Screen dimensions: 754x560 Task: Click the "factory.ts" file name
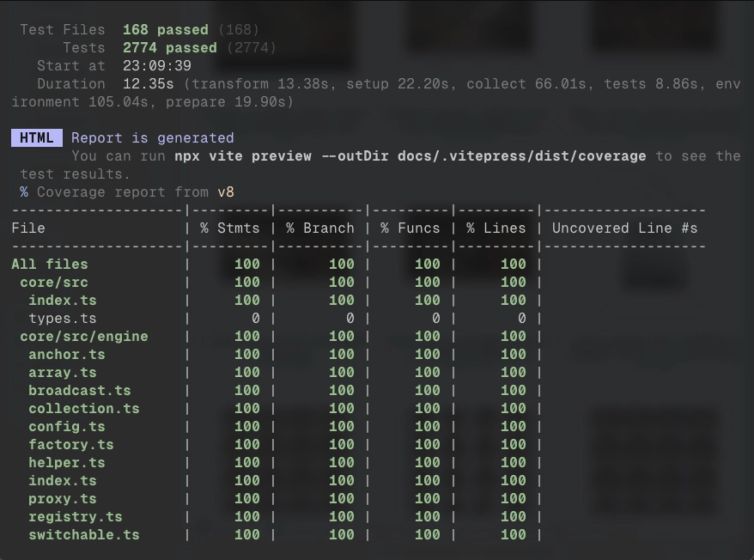(71, 445)
